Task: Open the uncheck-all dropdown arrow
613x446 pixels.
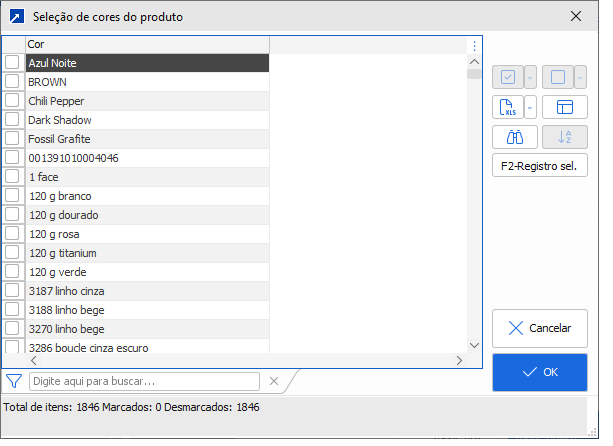Action: click(580, 77)
